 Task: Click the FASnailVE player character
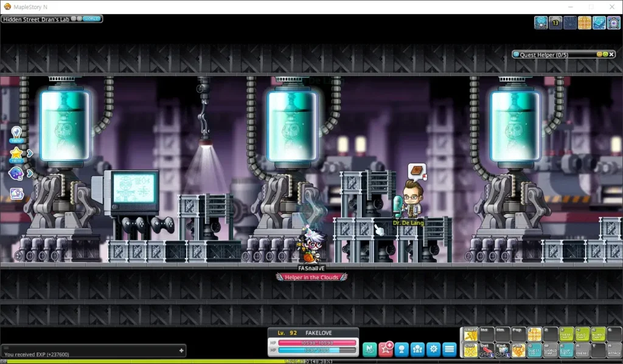[312, 246]
